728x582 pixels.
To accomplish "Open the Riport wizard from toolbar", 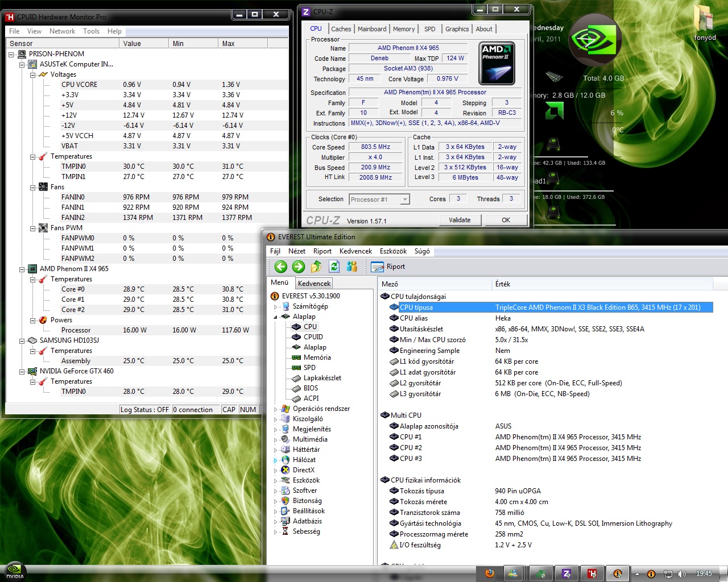I will pyautogui.click(x=388, y=267).
